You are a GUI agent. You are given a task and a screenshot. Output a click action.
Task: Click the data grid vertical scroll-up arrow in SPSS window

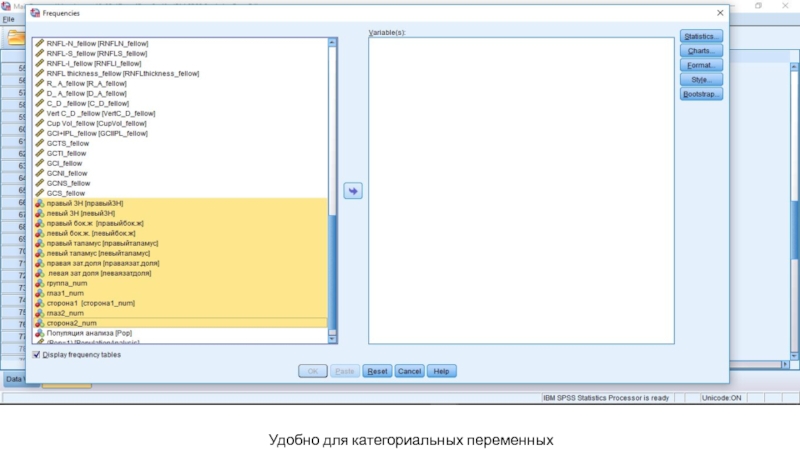794,67
